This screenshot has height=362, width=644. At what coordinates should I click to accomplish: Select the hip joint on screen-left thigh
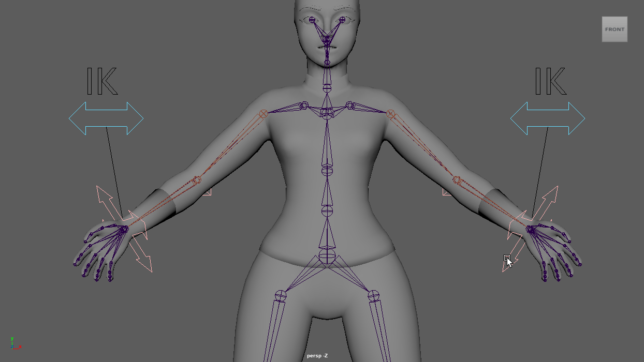[280, 296]
